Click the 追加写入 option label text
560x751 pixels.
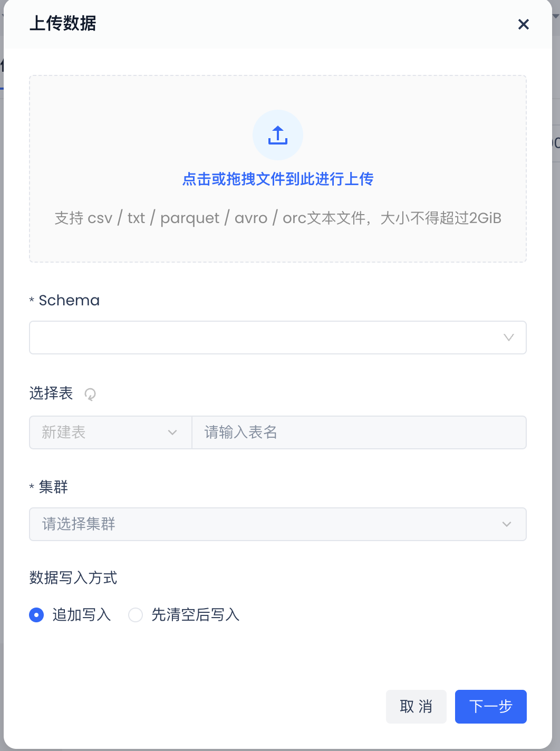tap(82, 615)
